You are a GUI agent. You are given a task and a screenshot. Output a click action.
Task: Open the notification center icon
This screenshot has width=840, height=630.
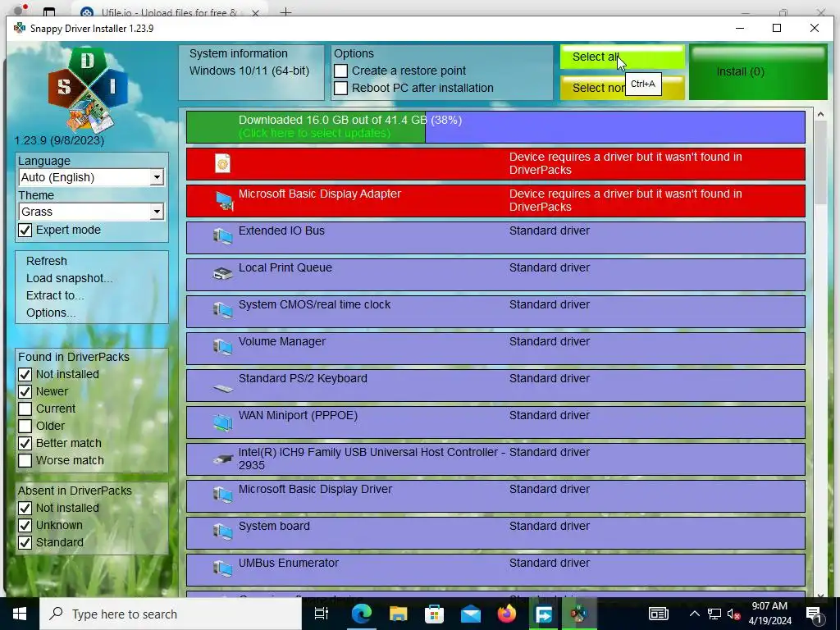[815, 614]
